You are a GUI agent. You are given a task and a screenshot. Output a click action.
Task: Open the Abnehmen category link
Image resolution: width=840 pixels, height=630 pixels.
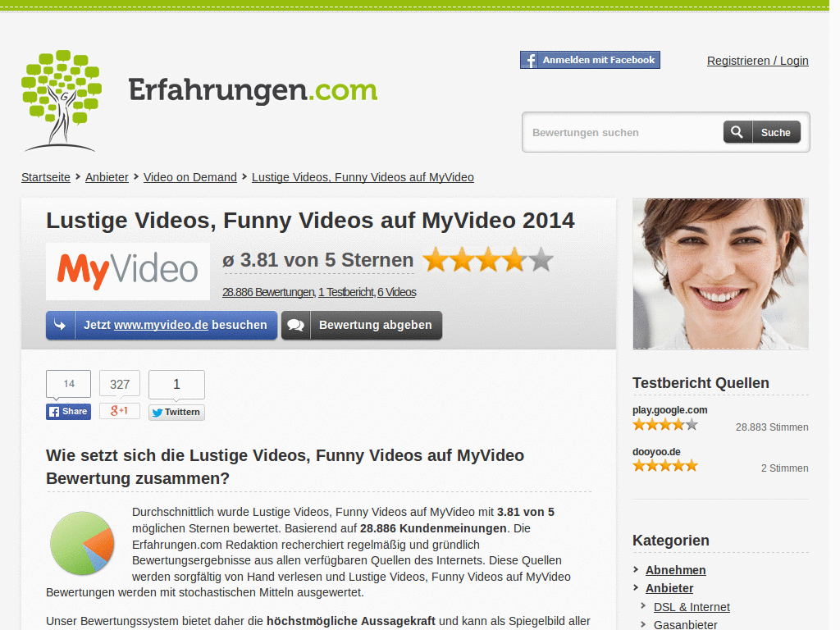pyautogui.click(x=676, y=570)
